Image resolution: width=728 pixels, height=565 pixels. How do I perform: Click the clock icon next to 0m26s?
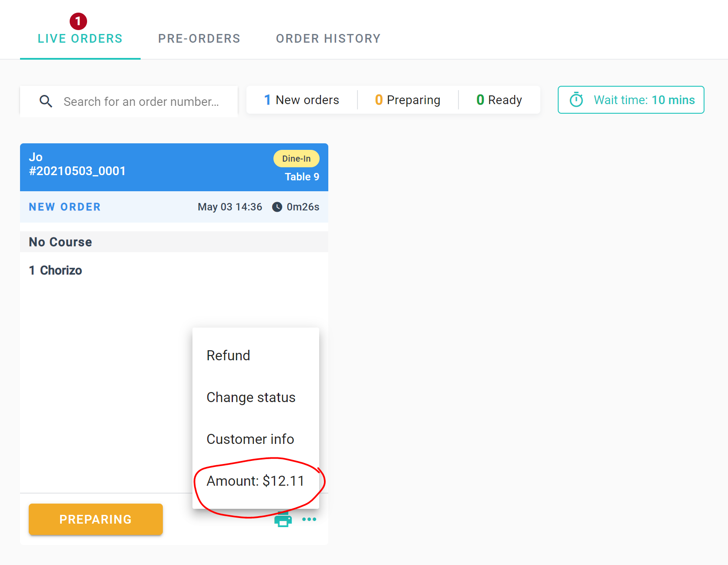point(277,207)
